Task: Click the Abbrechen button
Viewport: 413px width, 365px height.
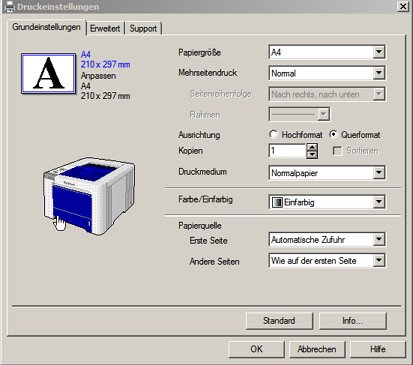Action: [x=317, y=349]
